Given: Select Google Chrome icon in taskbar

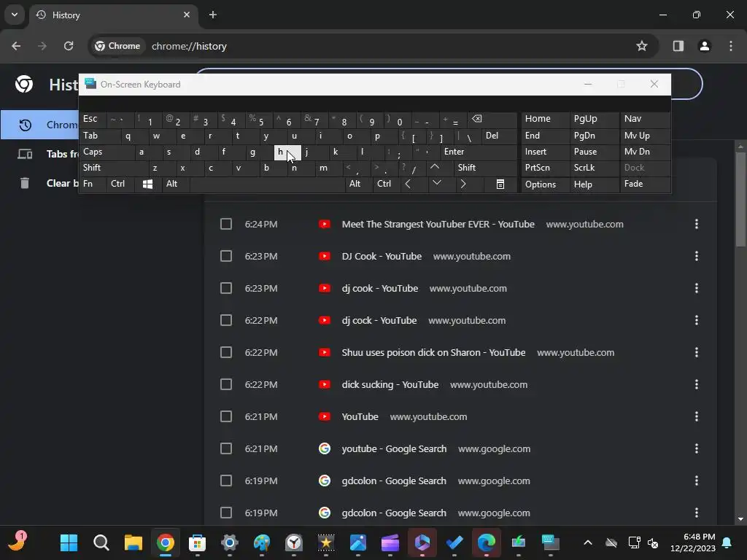Looking at the screenshot, I should [166, 542].
